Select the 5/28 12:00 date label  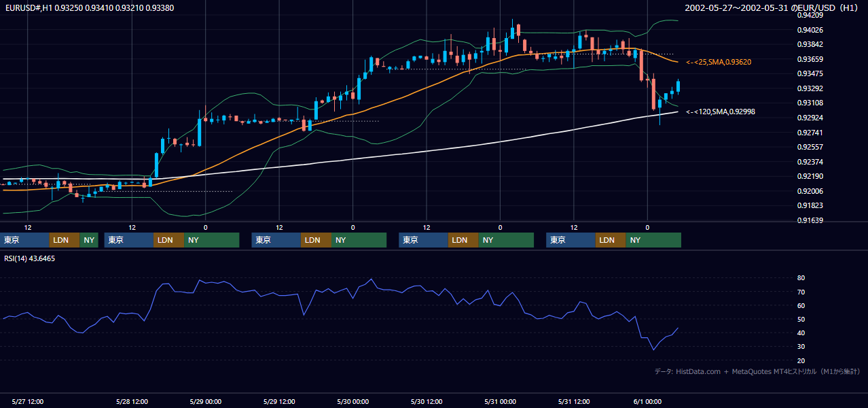tap(132, 401)
